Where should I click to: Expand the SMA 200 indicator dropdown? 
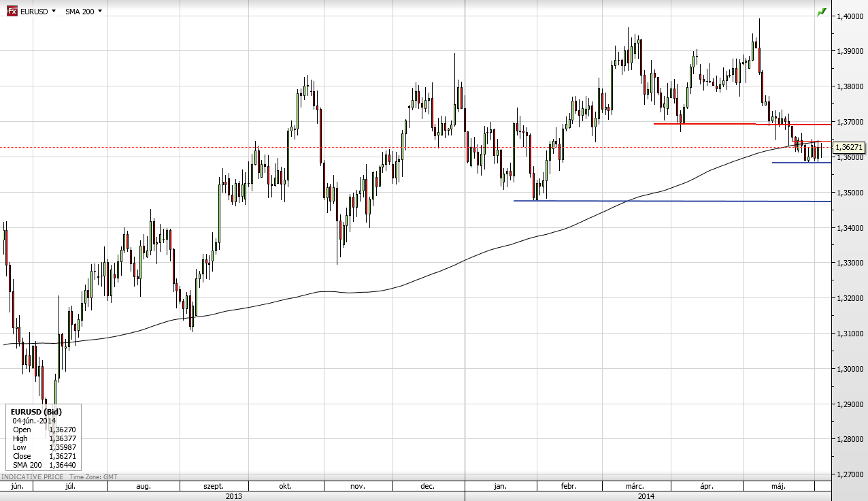(84, 12)
